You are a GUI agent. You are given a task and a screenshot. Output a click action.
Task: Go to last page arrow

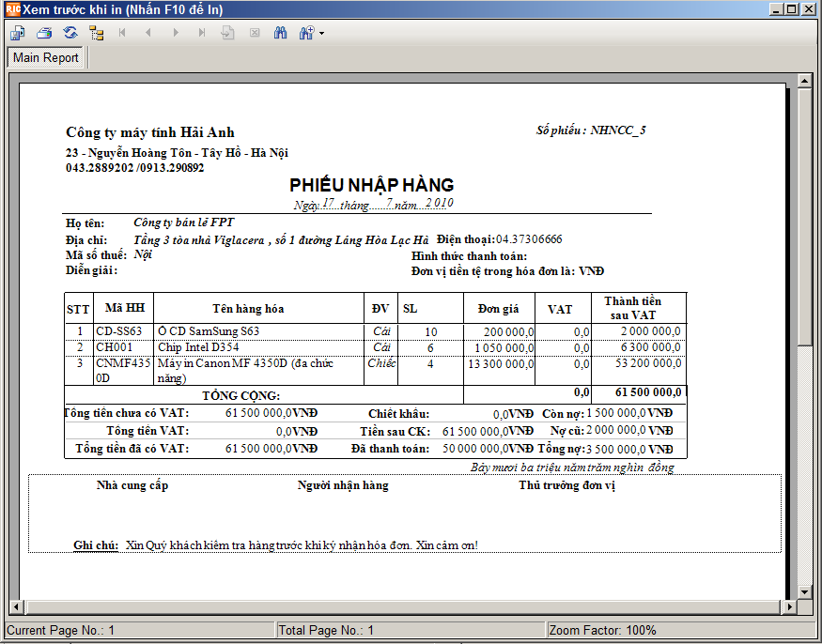pos(202,33)
